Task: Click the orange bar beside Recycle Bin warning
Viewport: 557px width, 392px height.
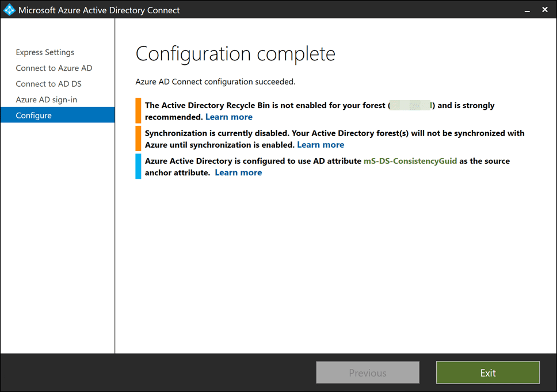Action: 138,111
